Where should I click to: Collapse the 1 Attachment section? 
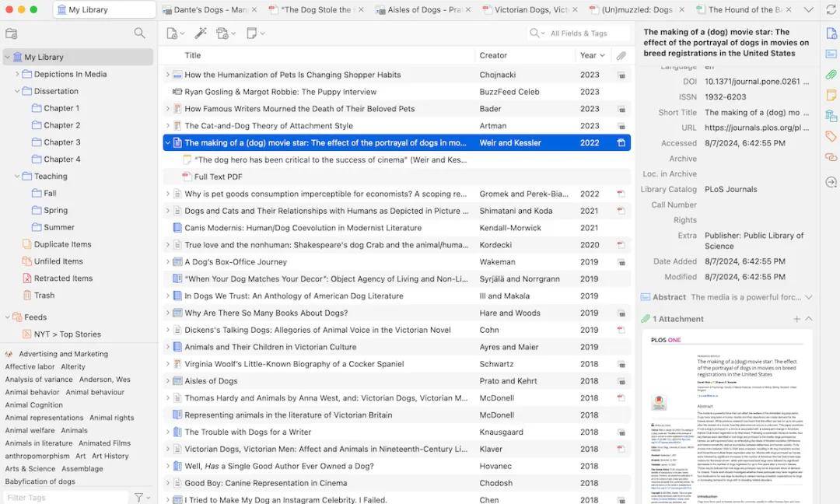click(809, 319)
